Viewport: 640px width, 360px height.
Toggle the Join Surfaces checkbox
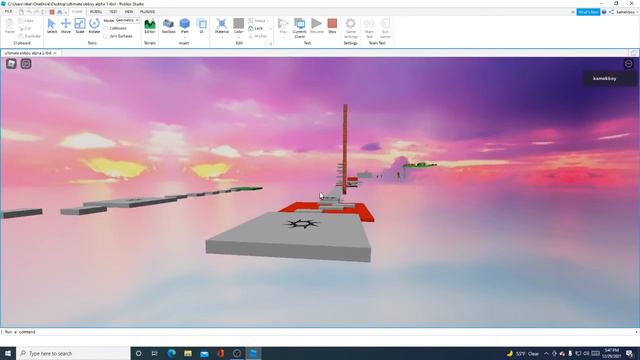tap(106, 36)
